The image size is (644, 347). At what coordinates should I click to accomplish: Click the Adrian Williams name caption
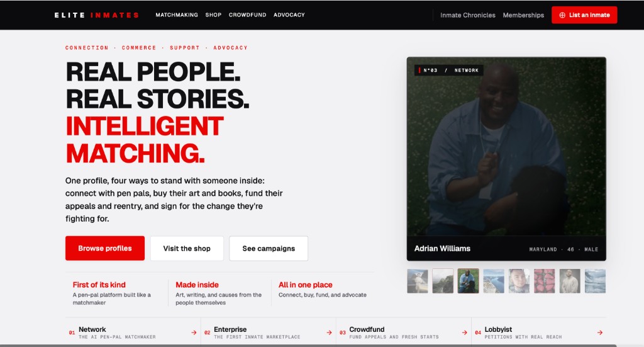[442, 248]
